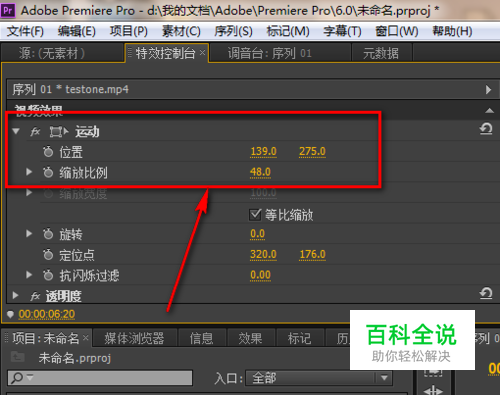
Task: Toggle animation stopwatch for 位置
Action: point(48,152)
